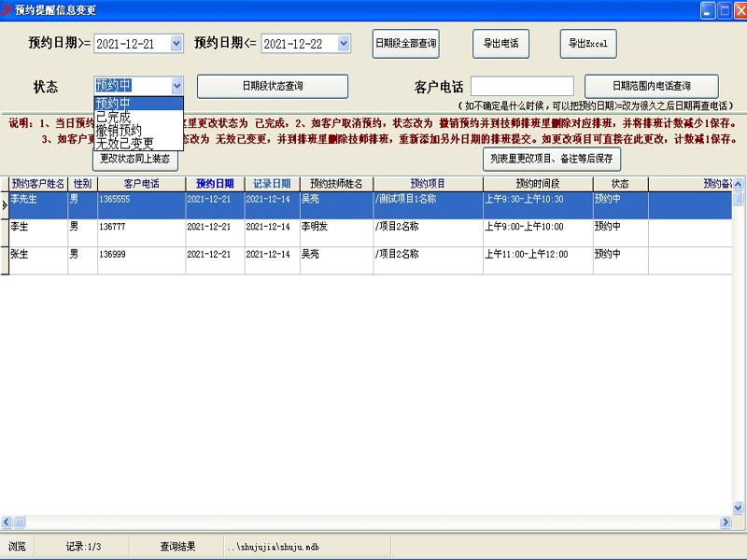The width and height of the screenshot is (747, 560).
Task: Sort by 预约项目 column header
Action: 428,184
